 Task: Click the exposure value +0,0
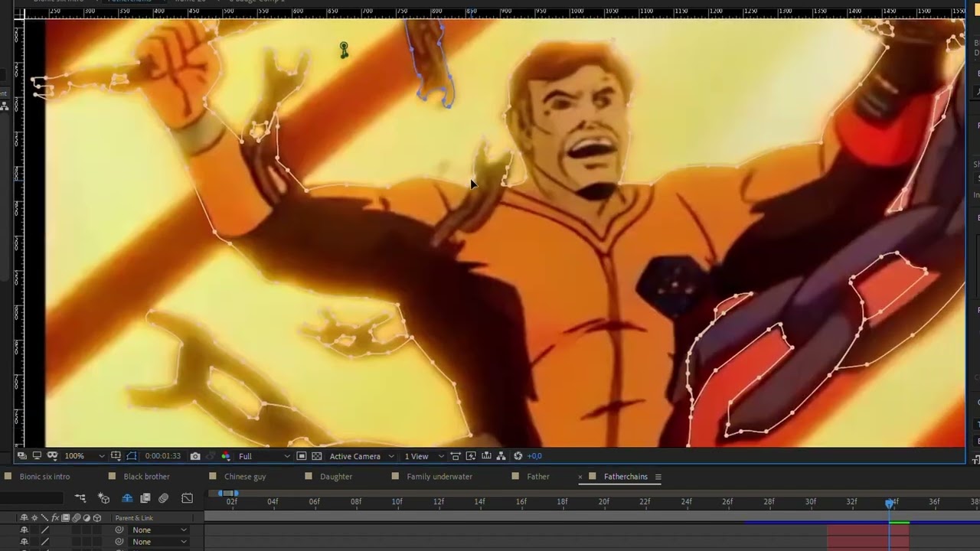pyautogui.click(x=534, y=456)
